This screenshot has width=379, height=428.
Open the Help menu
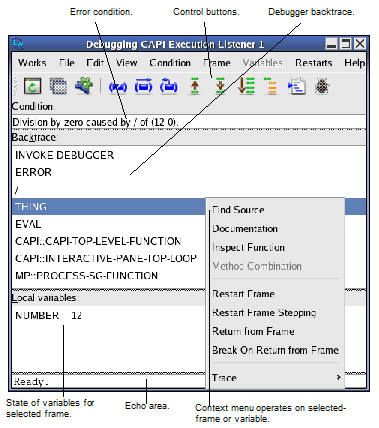pos(354,63)
